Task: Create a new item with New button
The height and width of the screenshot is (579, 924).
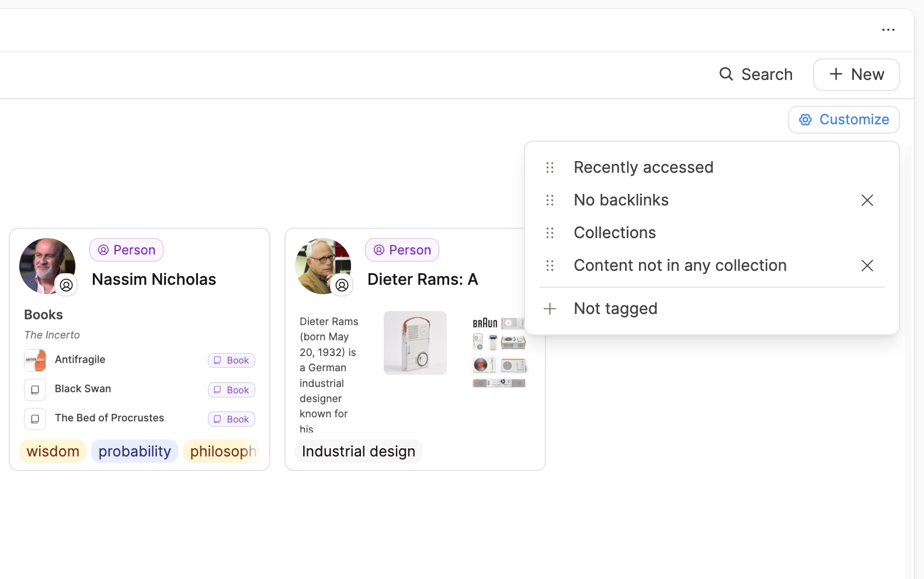Action: [856, 75]
